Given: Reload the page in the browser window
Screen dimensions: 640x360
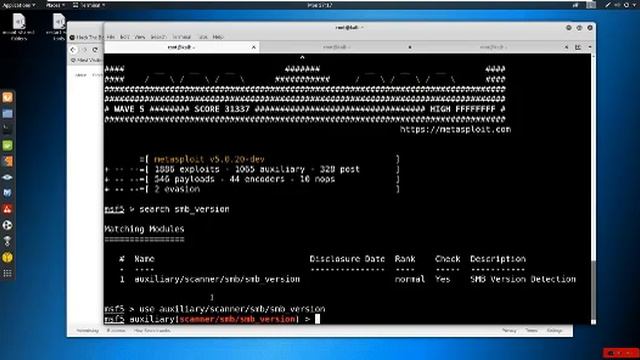Looking at the screenshot, I should click(x=95, y=50).
